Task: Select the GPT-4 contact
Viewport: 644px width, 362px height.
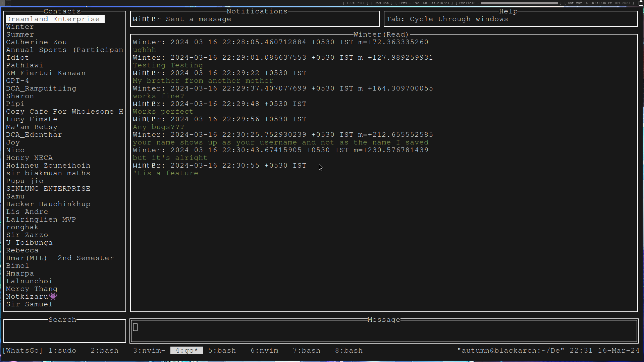Action: click(17, 81)
